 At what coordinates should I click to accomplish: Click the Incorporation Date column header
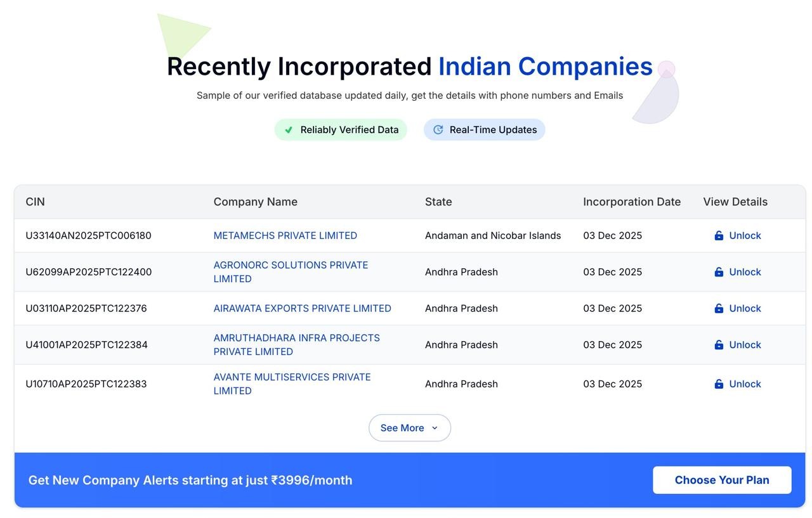[631, 202]
